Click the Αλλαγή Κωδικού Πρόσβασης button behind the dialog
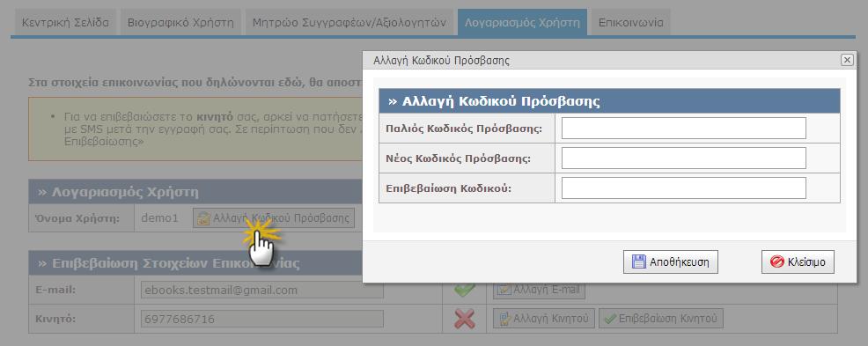 [274, 218]
